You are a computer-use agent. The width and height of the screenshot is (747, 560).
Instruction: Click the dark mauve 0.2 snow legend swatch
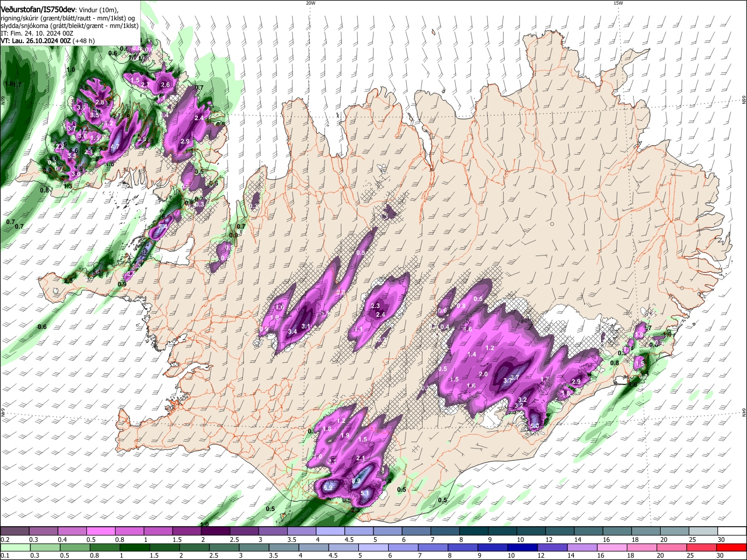[x=15, y=531]
